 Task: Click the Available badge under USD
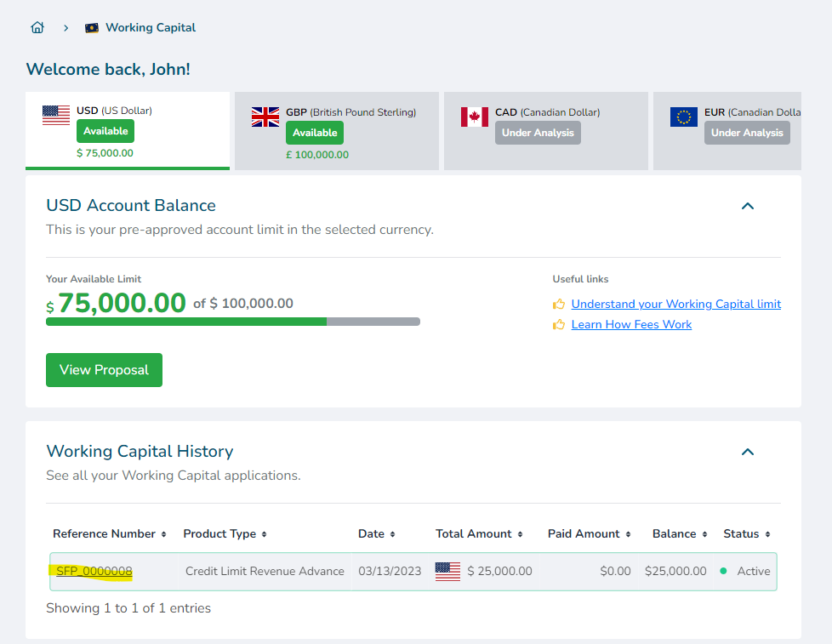(x=105, y=131)
